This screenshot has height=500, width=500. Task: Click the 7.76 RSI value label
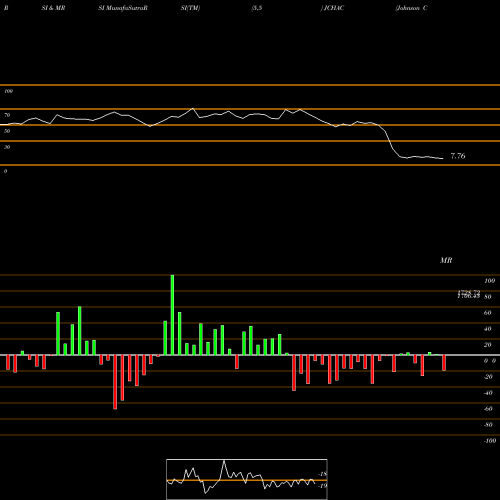pos(458,156)
